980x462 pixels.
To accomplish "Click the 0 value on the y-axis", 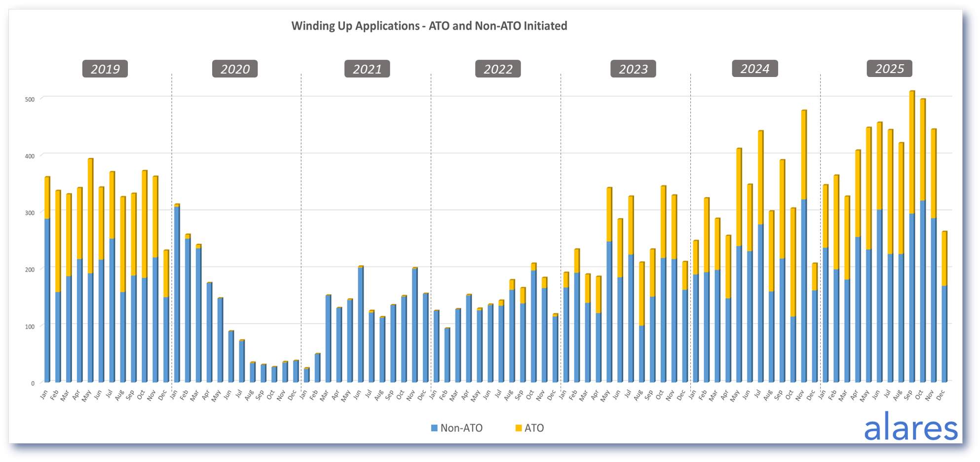I will pyautogui.click(x=33, y=383).
